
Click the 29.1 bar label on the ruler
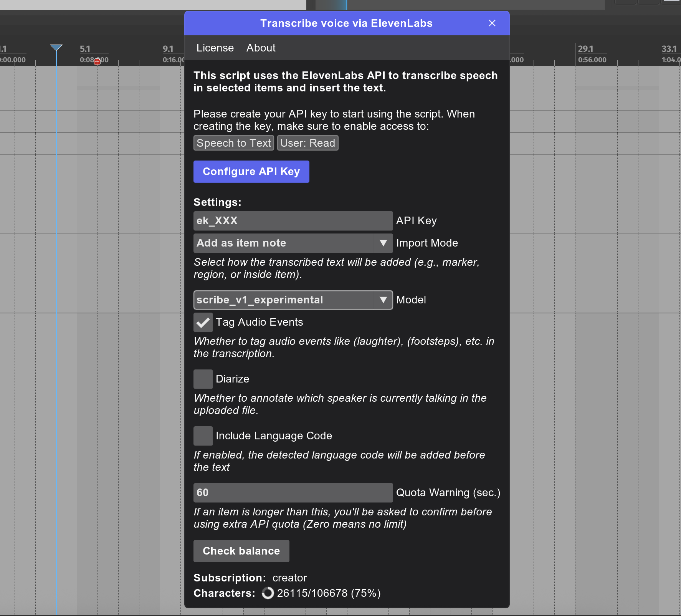(x=585, y=49)
